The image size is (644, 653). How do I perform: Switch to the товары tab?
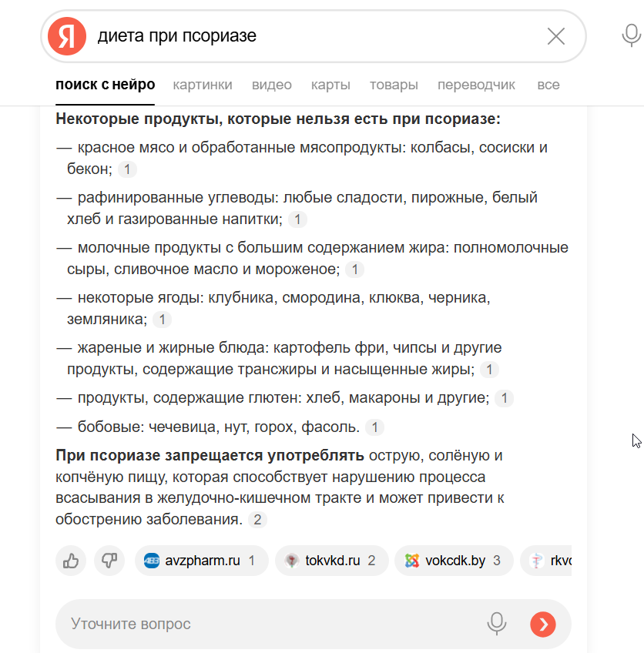(x=394, y=85)
